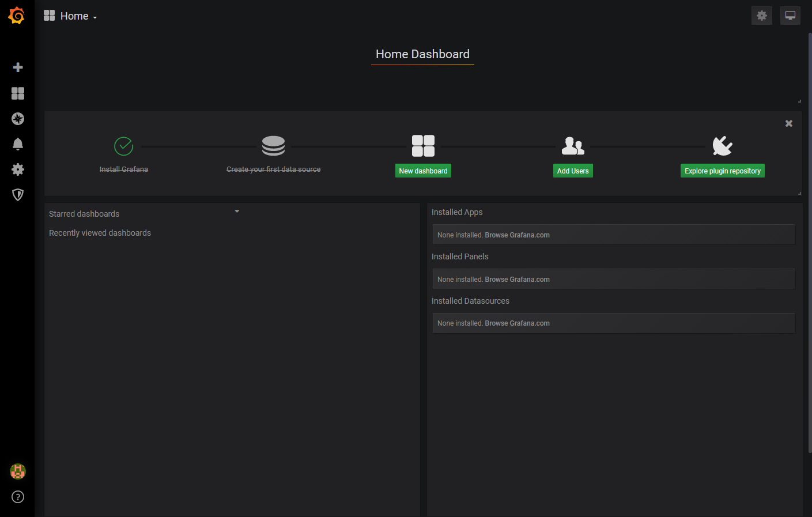
Task: Open Explore via the compass icon
Action: point(18,119)
